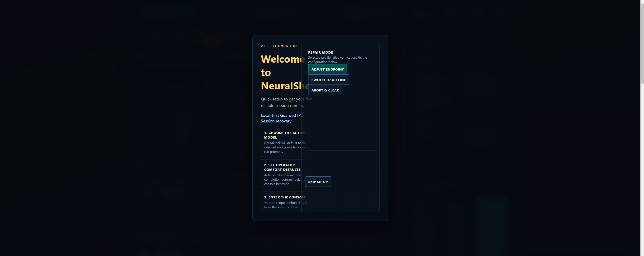Click the scrollbar down arrow
Screen dimensions: 644x256
click(x=642, y=254)
